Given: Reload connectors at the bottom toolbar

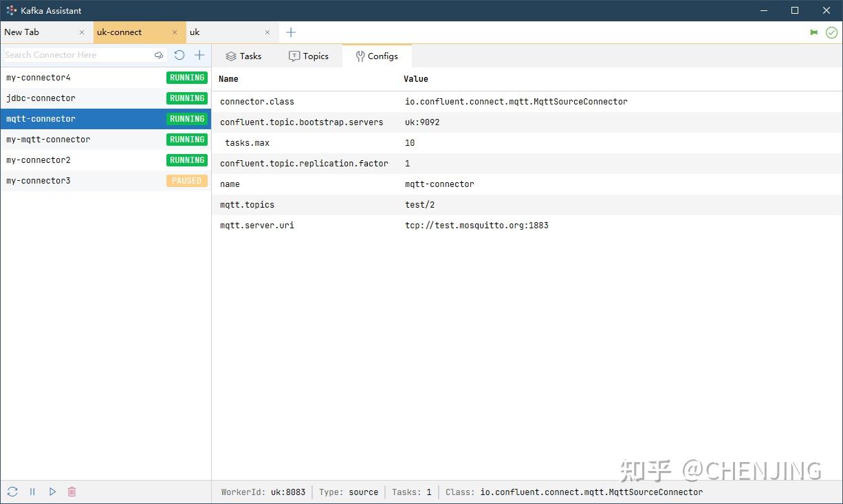Looking at the screenshot, I should (12, 491).
